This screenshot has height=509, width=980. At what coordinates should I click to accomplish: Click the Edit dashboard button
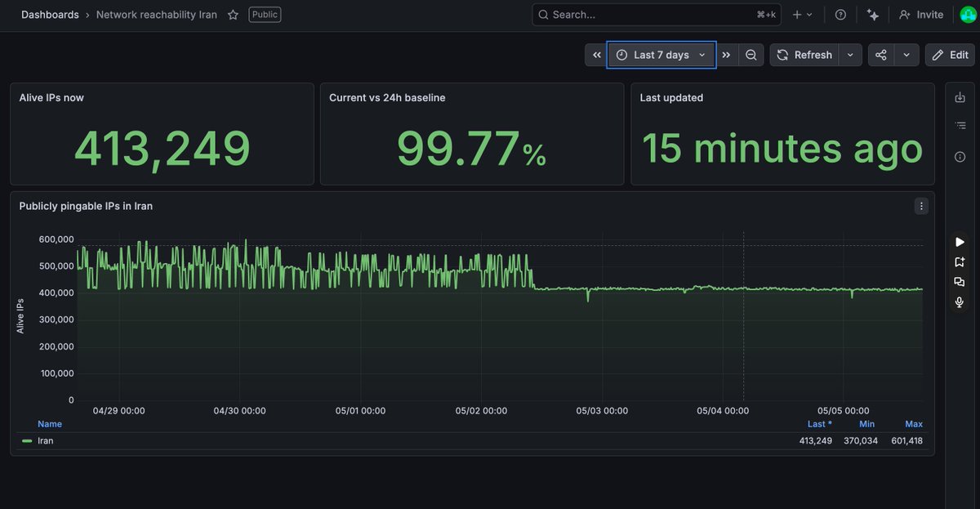click(x=951, y=55)
